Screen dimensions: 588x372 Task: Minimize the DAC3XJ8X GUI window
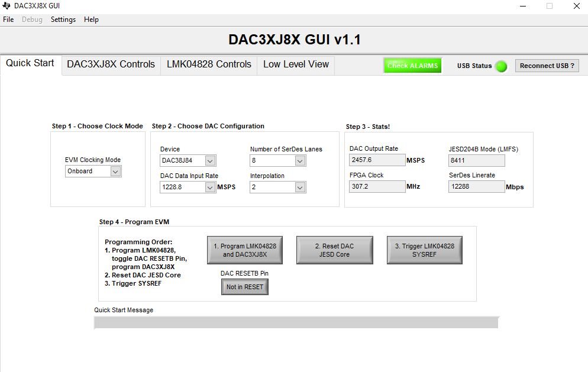(x=523, y=6)
